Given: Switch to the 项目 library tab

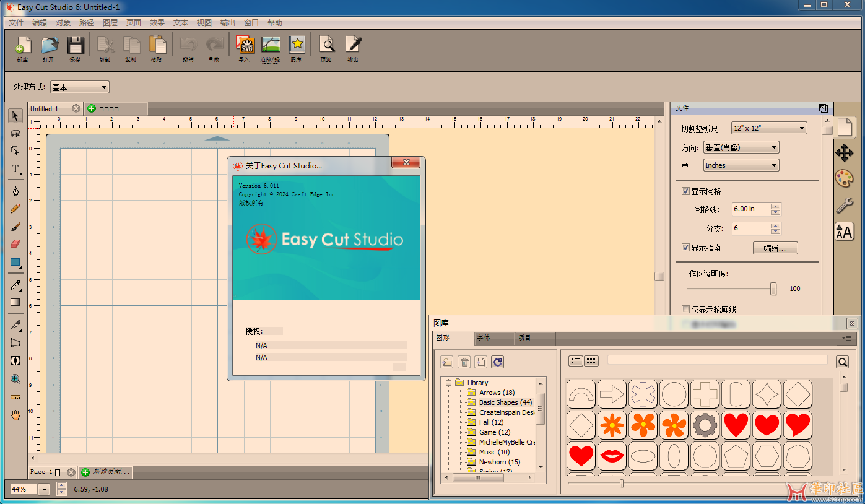Looking at the screenshot, I should pyautogui.click(x=534, y=339).
